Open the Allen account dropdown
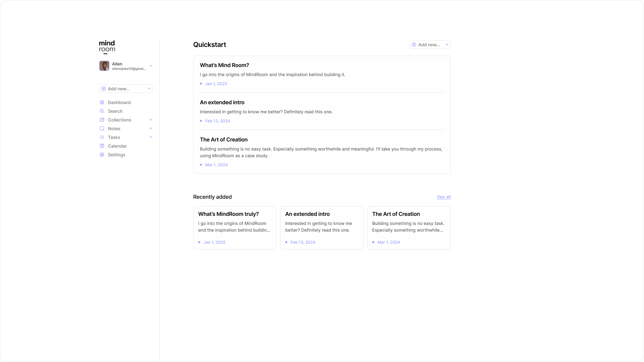Image resolution: width=644 pixels, height=362 pixels. point(151,66)
